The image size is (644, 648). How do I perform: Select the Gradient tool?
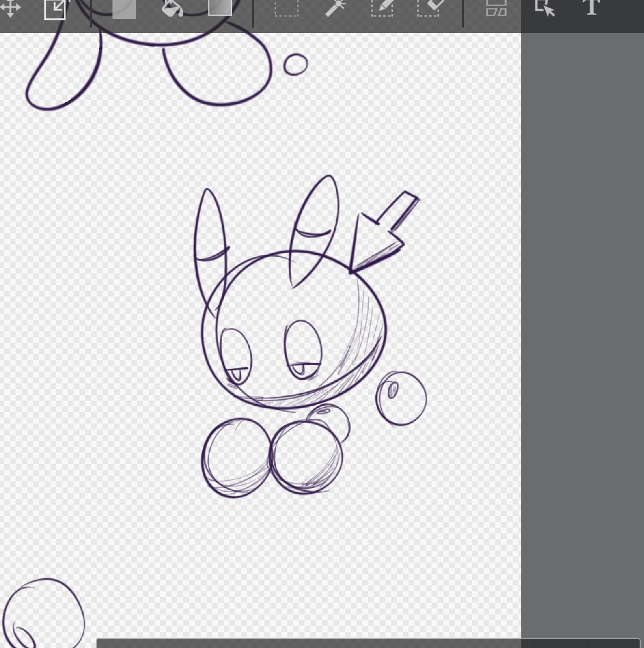[220, 8]
